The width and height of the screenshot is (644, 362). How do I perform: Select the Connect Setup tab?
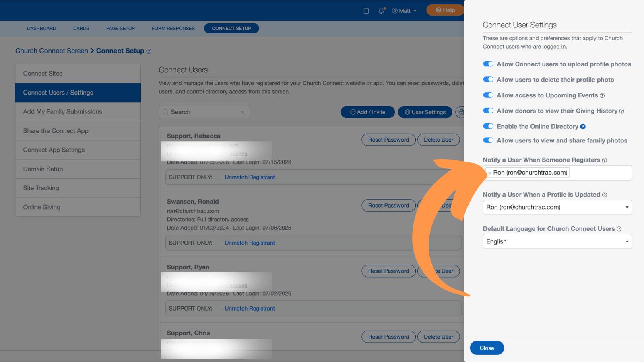[231, 28]
